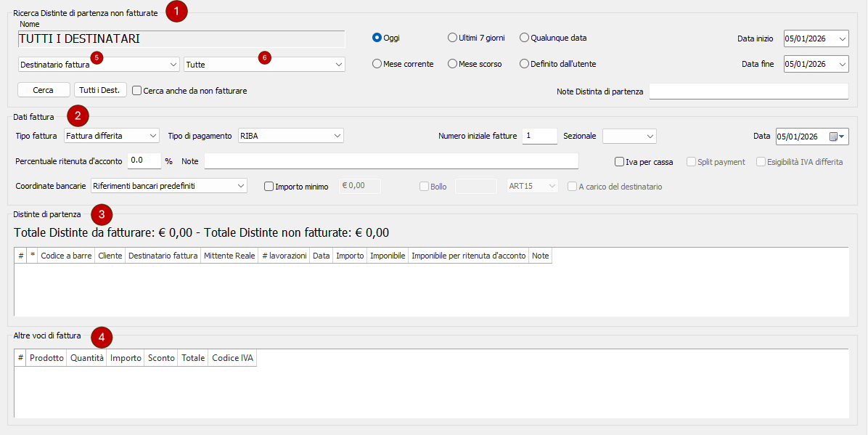Click red marker number 3 badge
Viewport: 868px width, 435px height.
tap(101, 214)
